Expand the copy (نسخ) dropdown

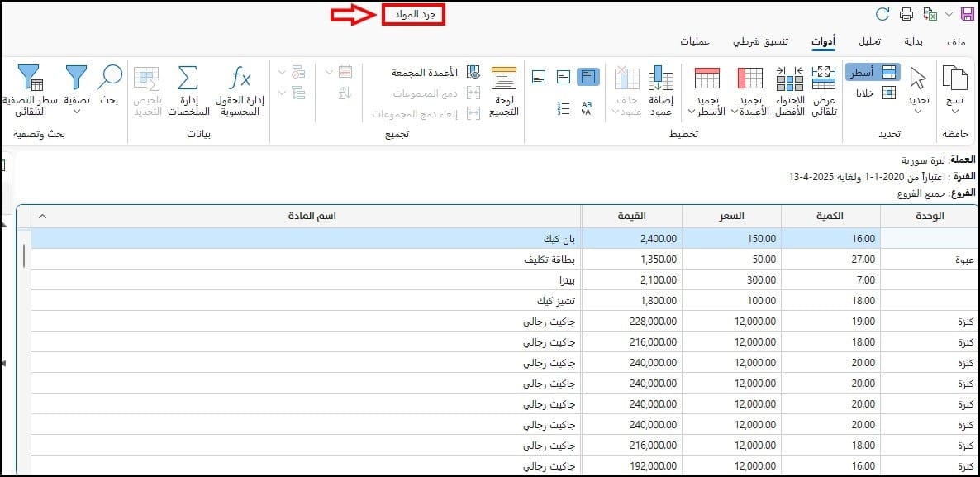click(x=954, y=112)
